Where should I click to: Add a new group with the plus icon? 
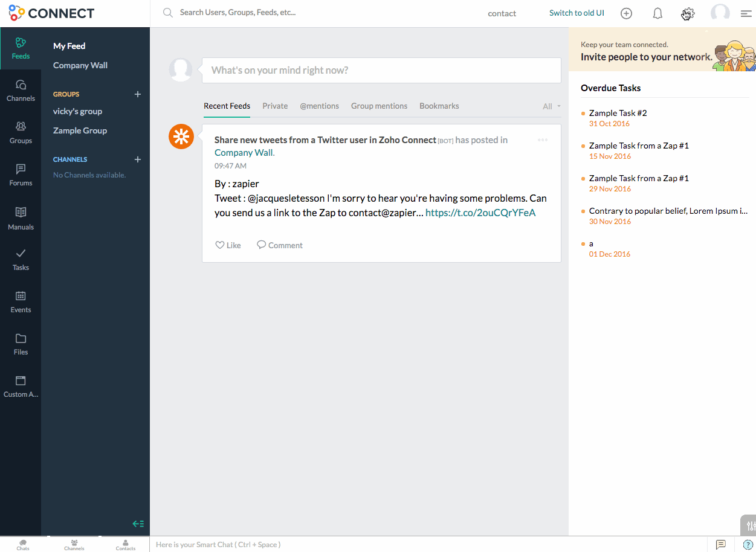coord(138,94)
